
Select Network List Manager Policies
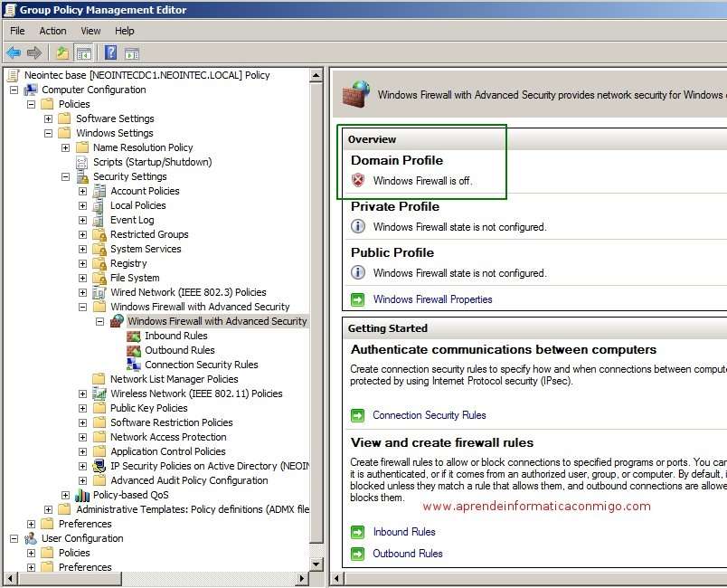[x=174, y=379]
